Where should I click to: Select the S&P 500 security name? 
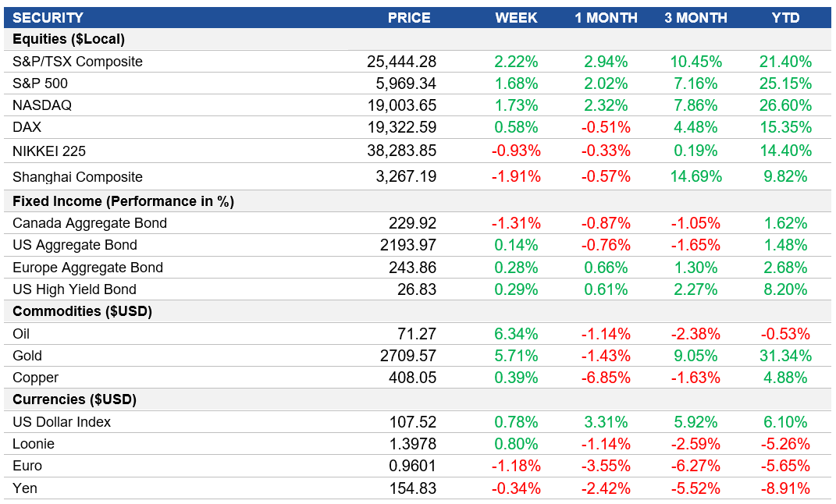point(41,83)
